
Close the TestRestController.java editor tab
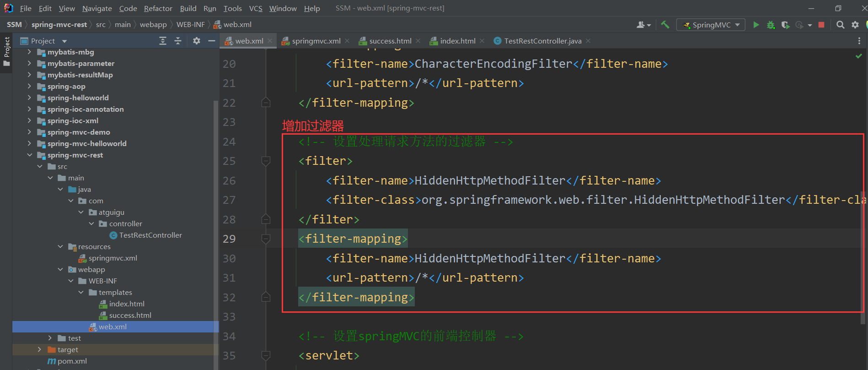[x=588, y=41]
